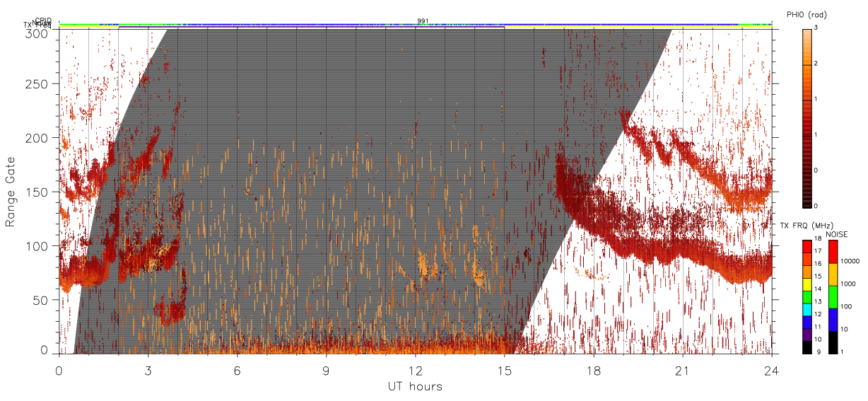Click the blue NOISE swatch between 10 and 100
The width and height of the screenshot is (868, 401).
click(x=833, y=320)
